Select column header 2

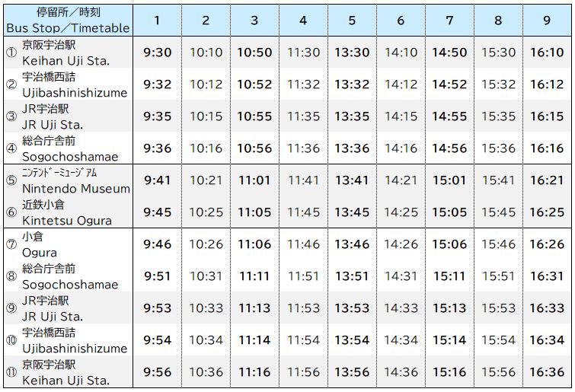coord(206,20)
